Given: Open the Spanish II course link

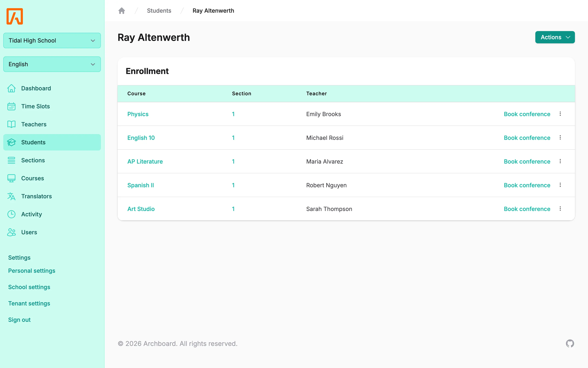Looking at the screenshot, I should (141, 185).
